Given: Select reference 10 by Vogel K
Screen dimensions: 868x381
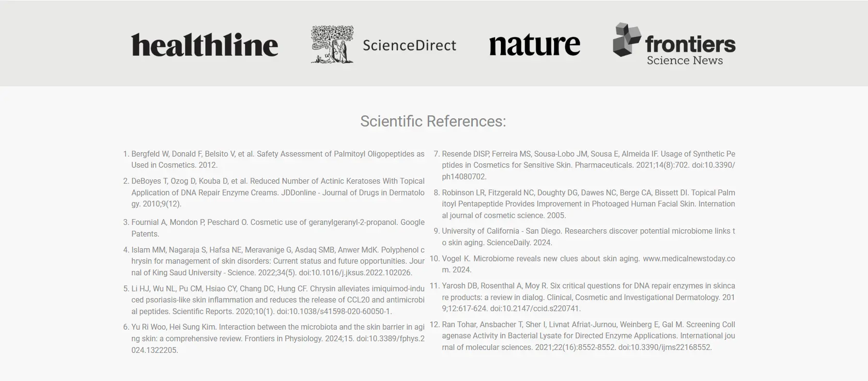Looking at the screenshot, I should tap(589, 264).
